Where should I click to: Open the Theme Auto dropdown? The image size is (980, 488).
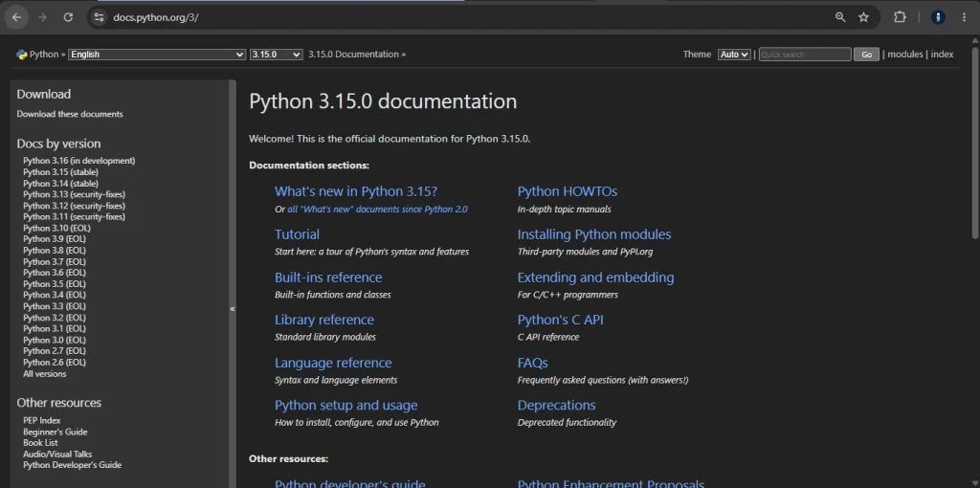pos(734,55)
